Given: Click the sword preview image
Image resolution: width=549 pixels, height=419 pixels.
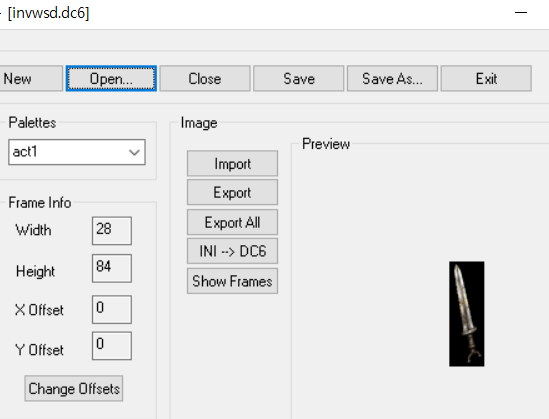Looking at the screenshot, I should [x=467, y=314].
